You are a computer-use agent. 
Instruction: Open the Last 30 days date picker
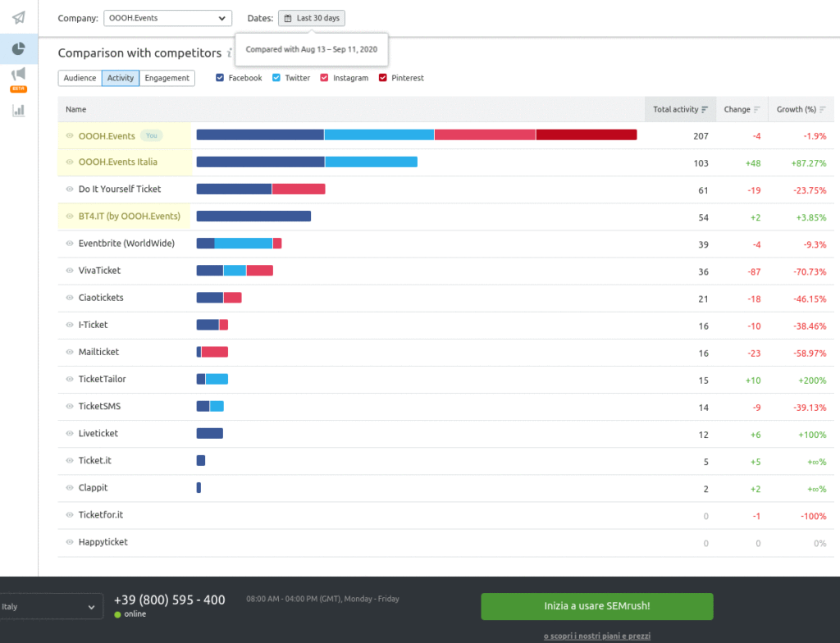click(312, 18)
